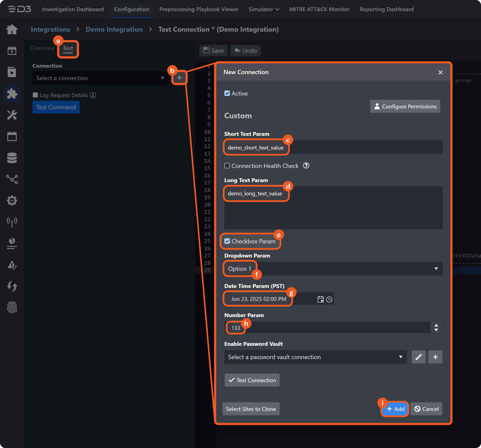The width and height of the screenshot is (481, 448).
Task: Click the Test Connection button
Action: [x=252, y=380]
